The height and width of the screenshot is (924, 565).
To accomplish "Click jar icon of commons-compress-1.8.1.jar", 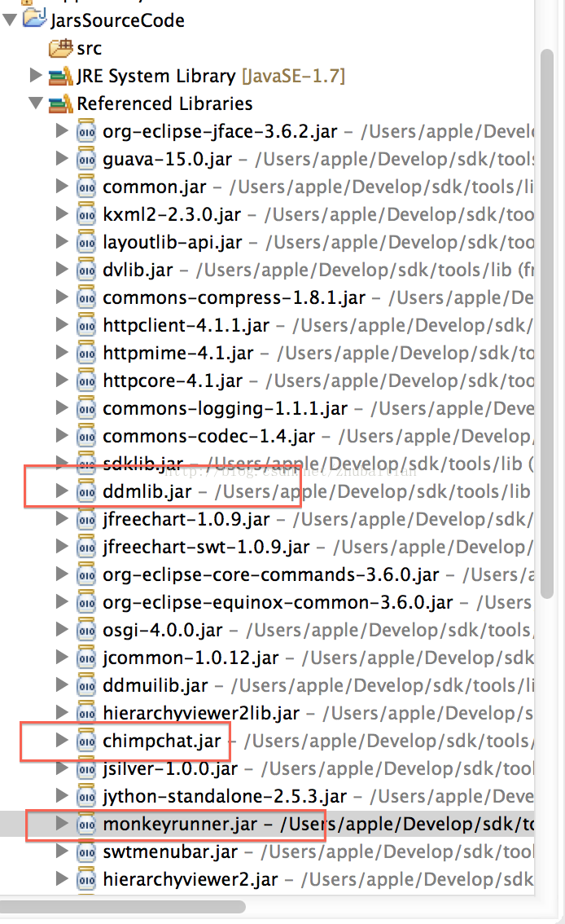I will point(86,297).
